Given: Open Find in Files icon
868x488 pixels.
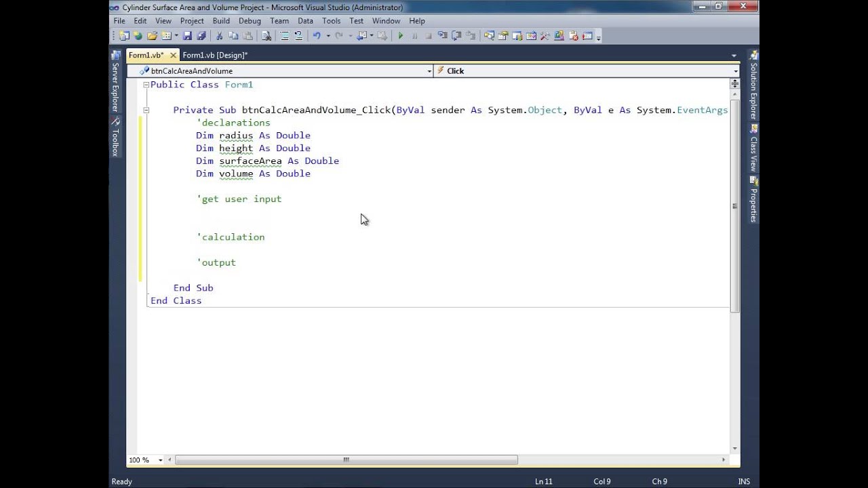Looking at the screenshot, I should (x=267, y=35).
